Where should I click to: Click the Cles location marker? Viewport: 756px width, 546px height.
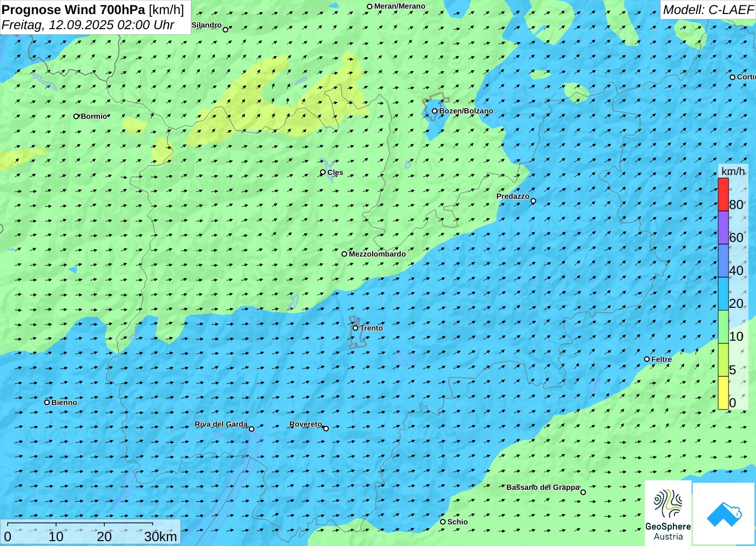tap(323, 172)
